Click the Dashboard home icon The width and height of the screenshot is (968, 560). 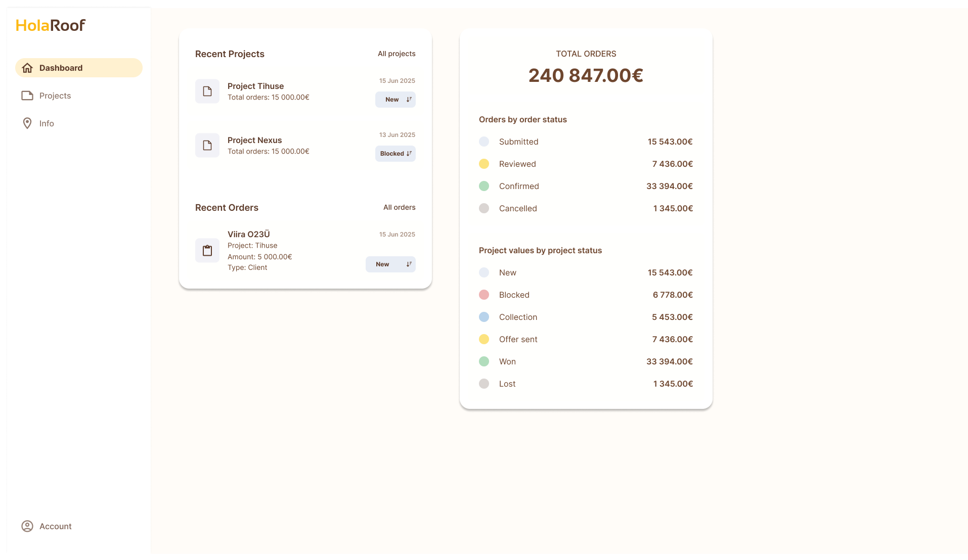27,68
